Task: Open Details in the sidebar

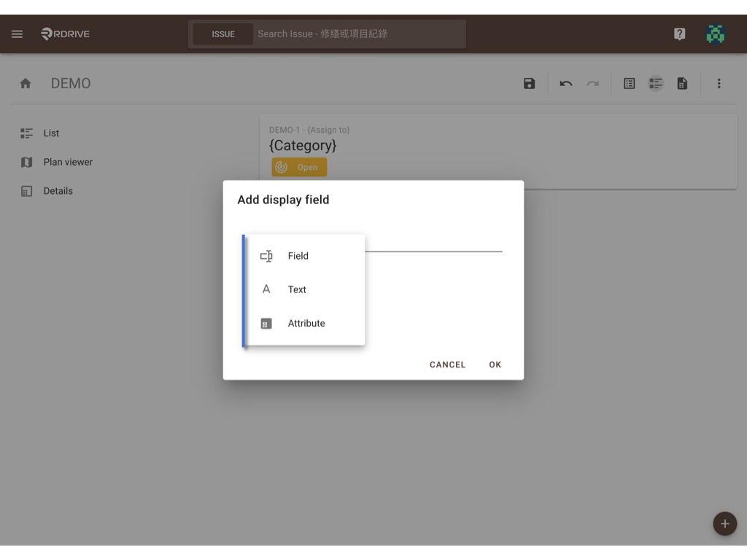Action: coord(46,191)
